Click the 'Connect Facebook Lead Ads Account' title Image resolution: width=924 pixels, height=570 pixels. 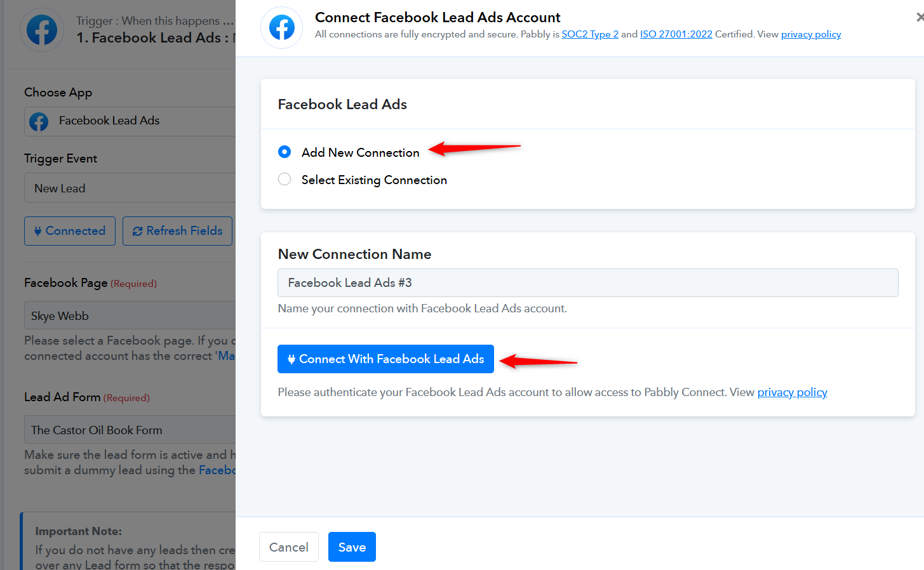438,17
